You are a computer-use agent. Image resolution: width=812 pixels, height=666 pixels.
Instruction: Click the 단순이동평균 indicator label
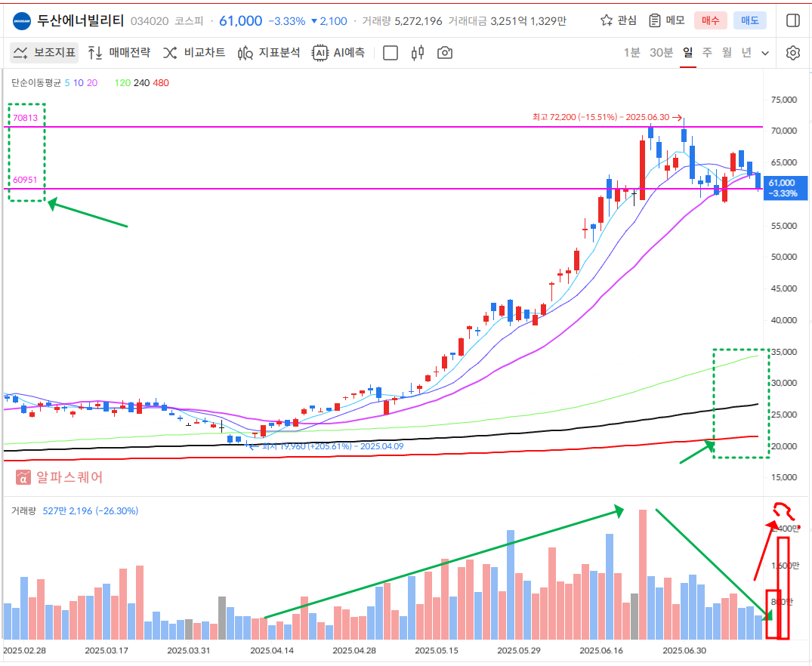tap(36, 83)
